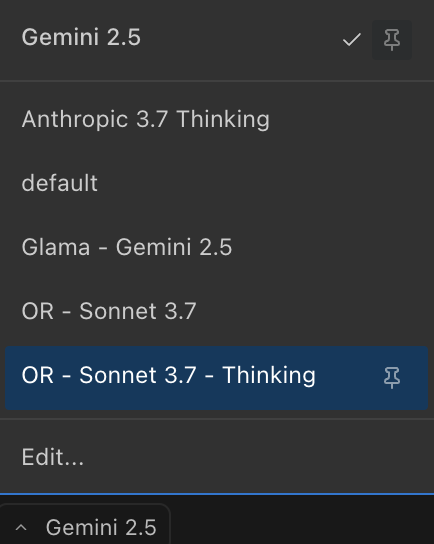
Task: Toggle the pushpin on the highlighted Sonnet Thinking row
Action: tap(392, 377)
